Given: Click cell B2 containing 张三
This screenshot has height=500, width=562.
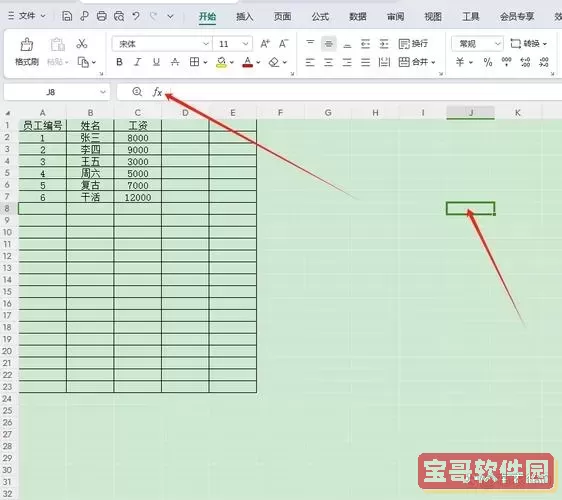Looking at the screenshot, I should coord(90,138).
